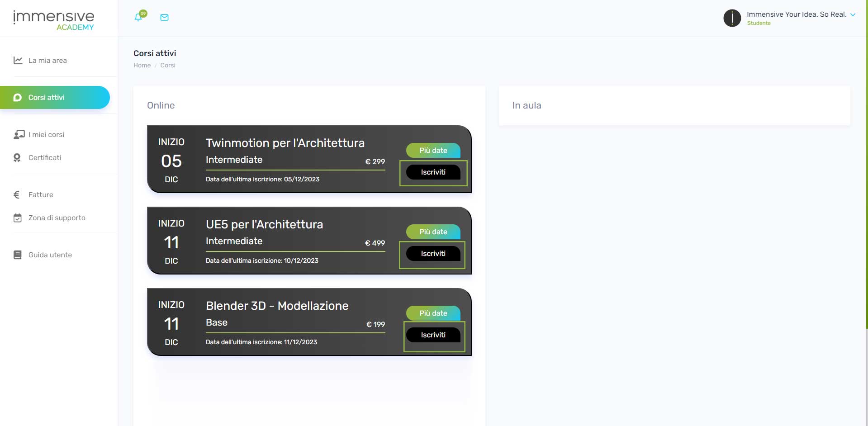Viewport: 868px width, 426px height.
Task: Click Iscriviti for Twinmotion per l'Architettura
Action: [x=433, y=172]
